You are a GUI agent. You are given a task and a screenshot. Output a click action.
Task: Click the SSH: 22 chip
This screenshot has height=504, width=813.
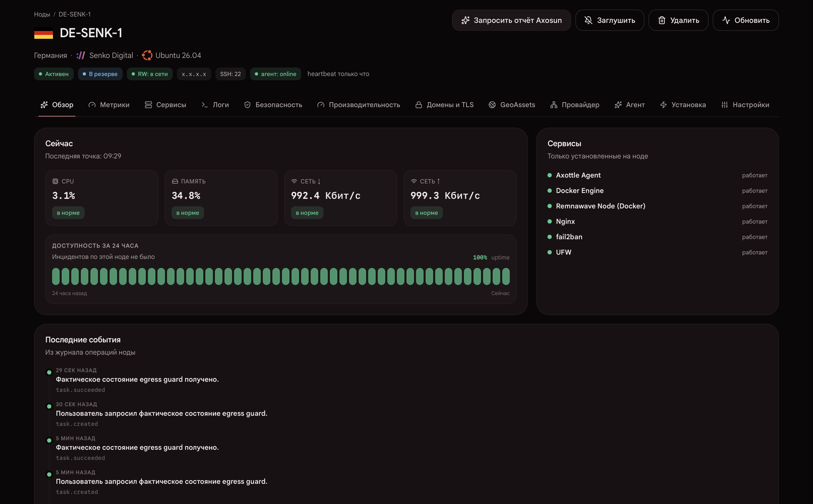pyautogui.click(x=231, y=74)
